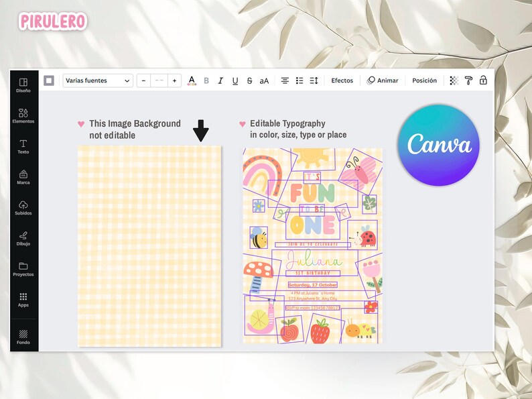Select the Dibujo drawing tool

[x=23, y=238]
